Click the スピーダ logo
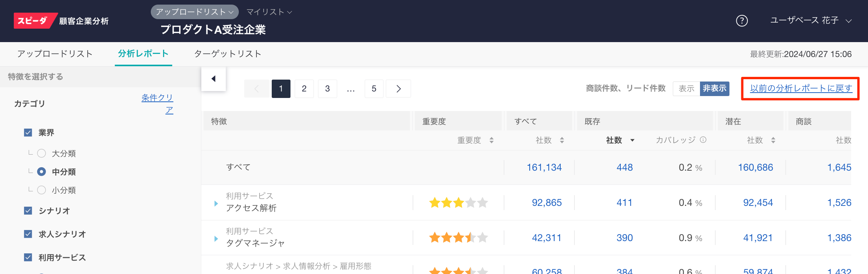 (34, 21)
